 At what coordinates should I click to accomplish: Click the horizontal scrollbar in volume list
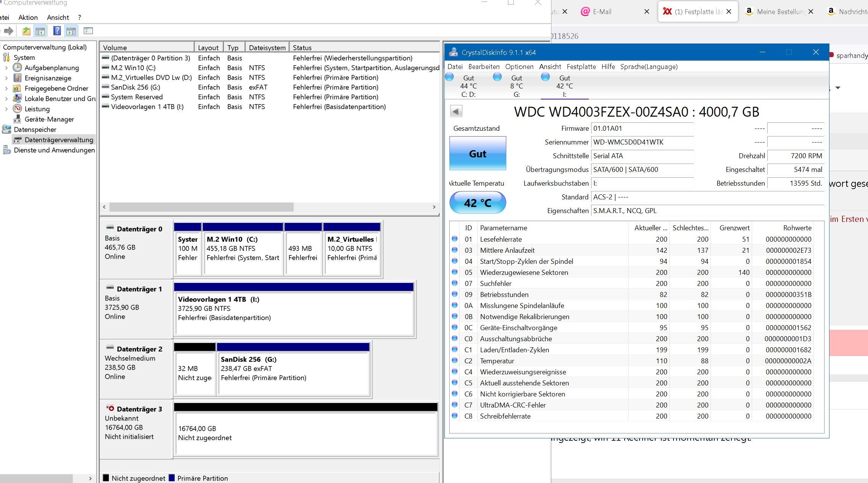201,207
